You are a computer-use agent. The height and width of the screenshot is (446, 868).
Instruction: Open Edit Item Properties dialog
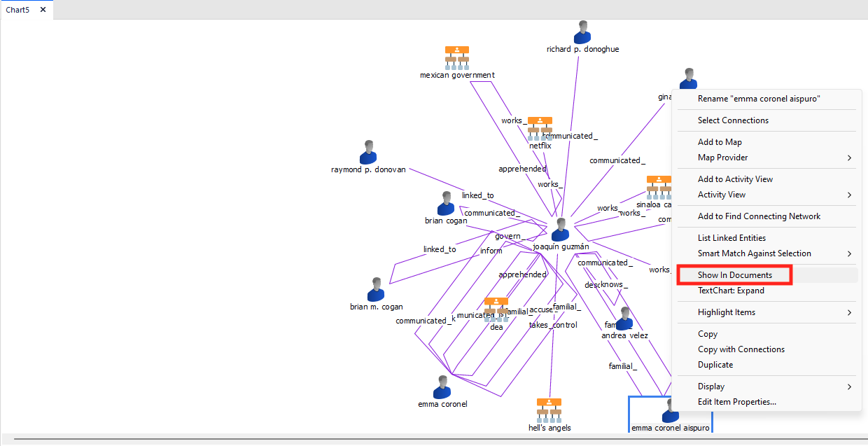tap(736, 402)
